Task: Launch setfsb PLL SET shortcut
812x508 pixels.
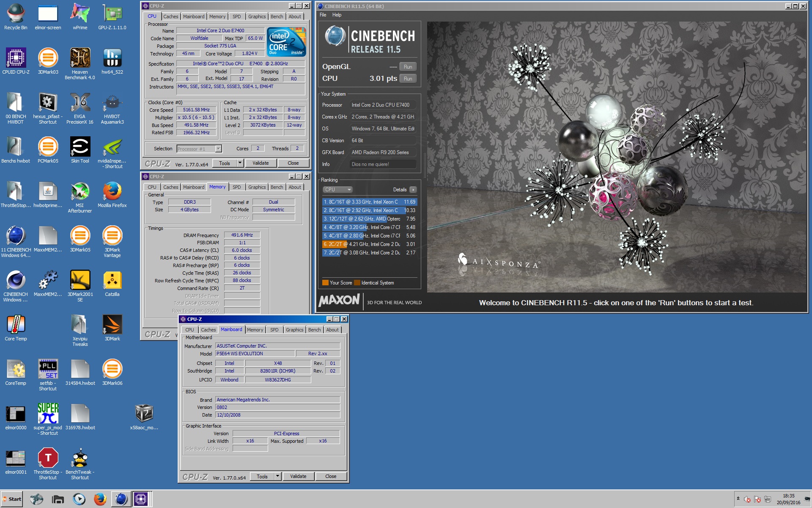Action: (x=48, y=375)
